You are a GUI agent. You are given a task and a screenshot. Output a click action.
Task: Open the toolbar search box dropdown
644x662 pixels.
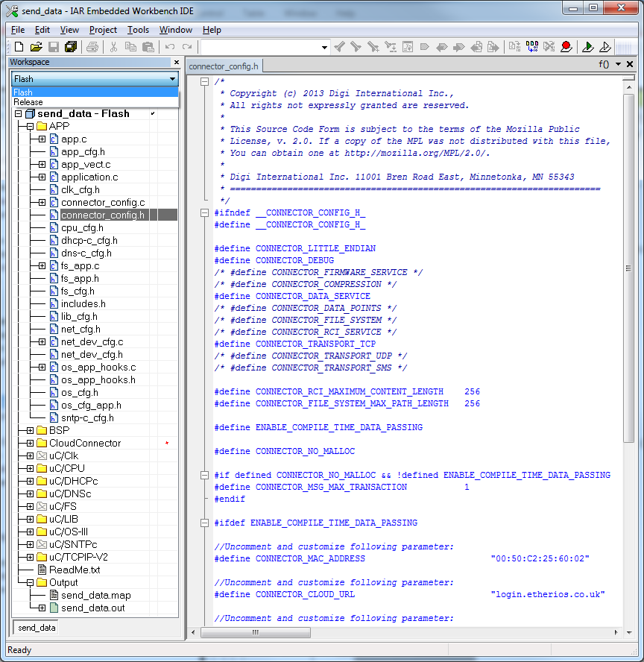(x=324, y=47)
